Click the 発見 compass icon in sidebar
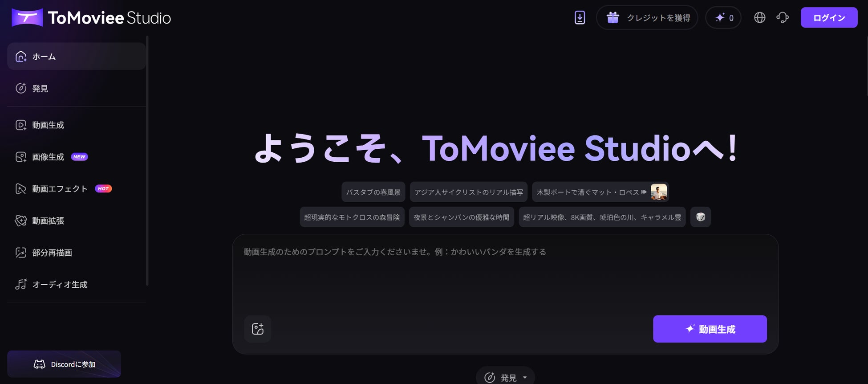Image resolution: width=868 pixels, height=384 pixels. tap(21, 88)
